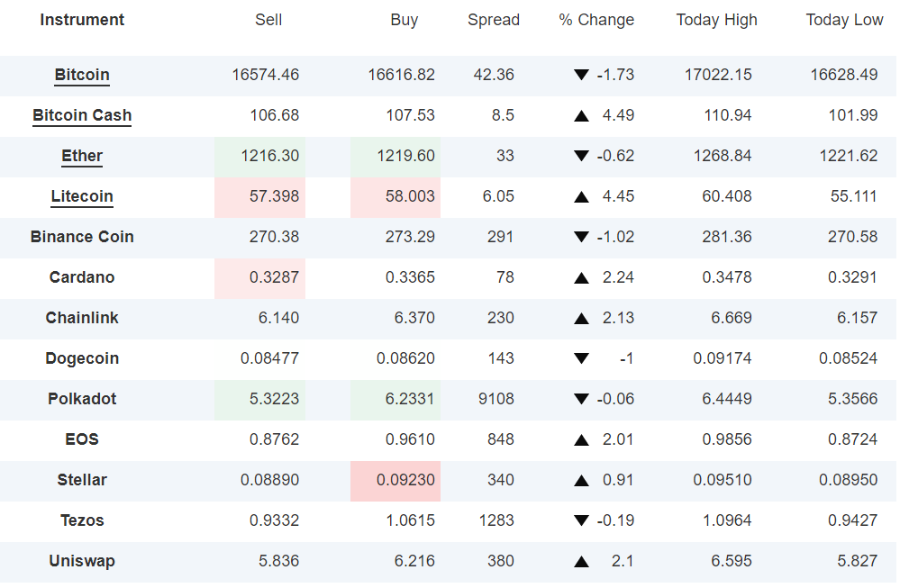Image resolution: width=900 pixels, height=588 pixels.
Task: Select Dogecoin sell price 0.08477
Action: [269, 358]
